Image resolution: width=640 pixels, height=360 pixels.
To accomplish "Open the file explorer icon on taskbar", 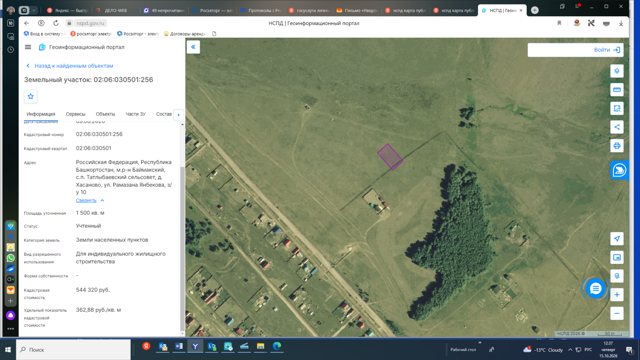I will tap(260, 347).
